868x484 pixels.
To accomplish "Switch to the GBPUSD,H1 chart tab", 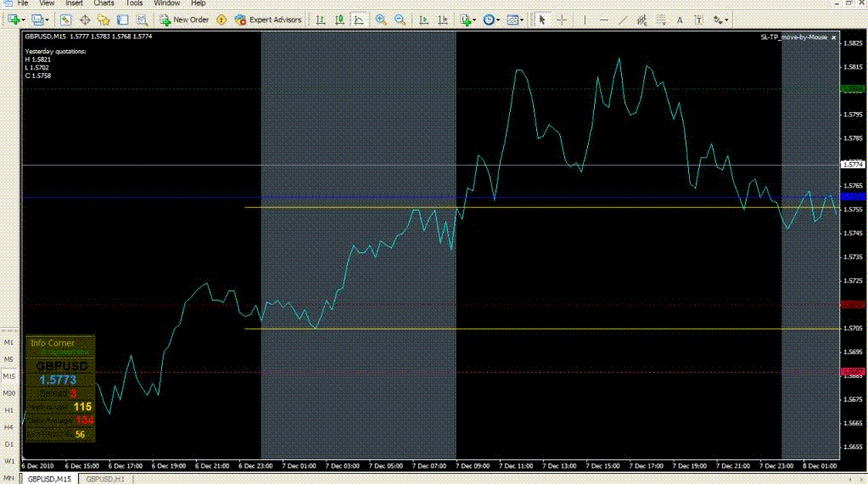I will tap(105, 479).
